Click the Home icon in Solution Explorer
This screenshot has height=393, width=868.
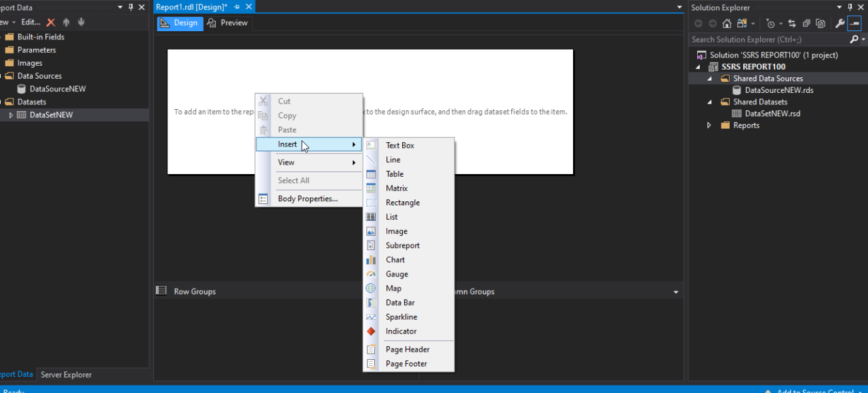point(727,24)
